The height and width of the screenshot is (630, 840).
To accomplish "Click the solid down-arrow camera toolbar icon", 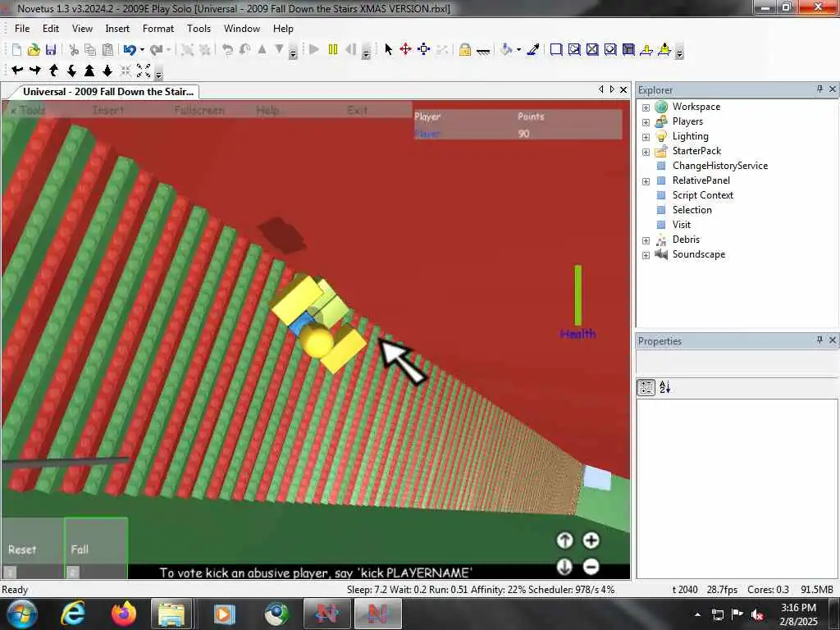I will [107, 71].
